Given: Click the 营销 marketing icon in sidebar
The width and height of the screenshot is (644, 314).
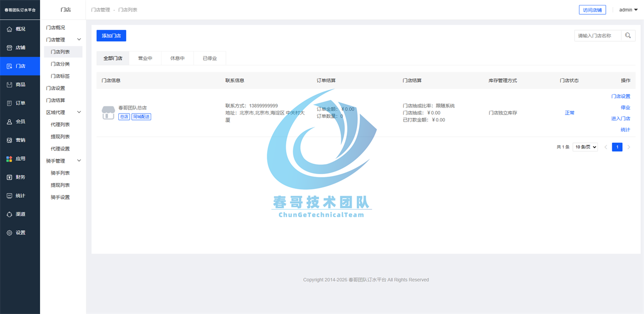Looking at the screenshot, I should point(9,140).
